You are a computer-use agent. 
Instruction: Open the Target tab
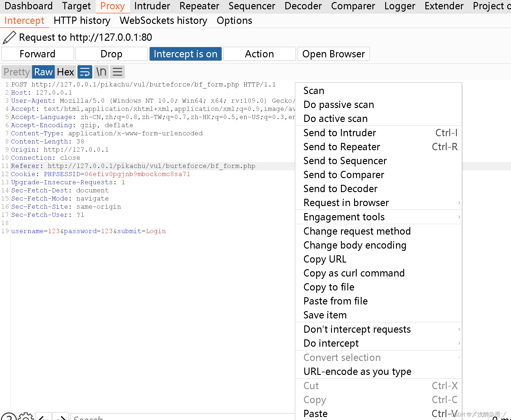coord(76,6)
